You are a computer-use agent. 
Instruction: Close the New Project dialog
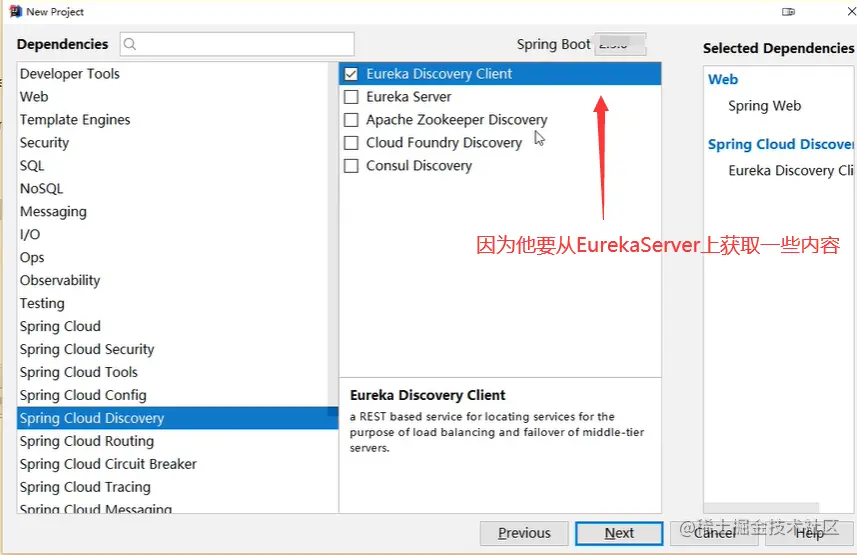[851, 11]
